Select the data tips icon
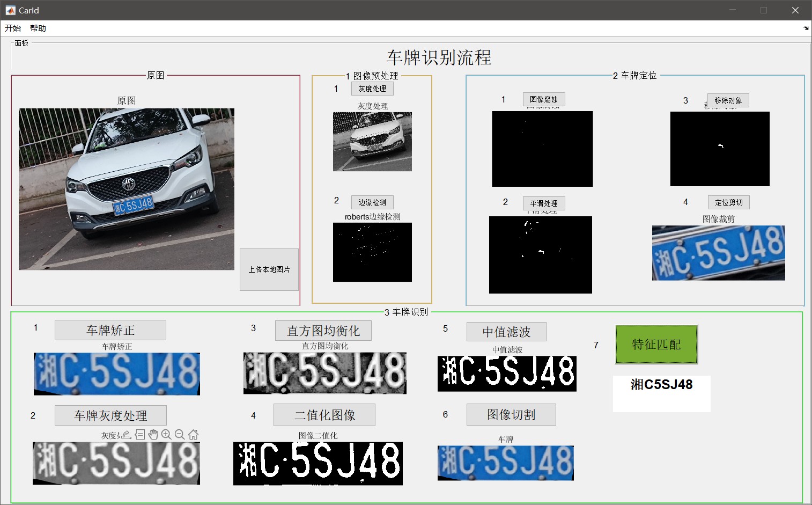Image resolution: width=812 pixels, height=505 pixels. [140, 435]
